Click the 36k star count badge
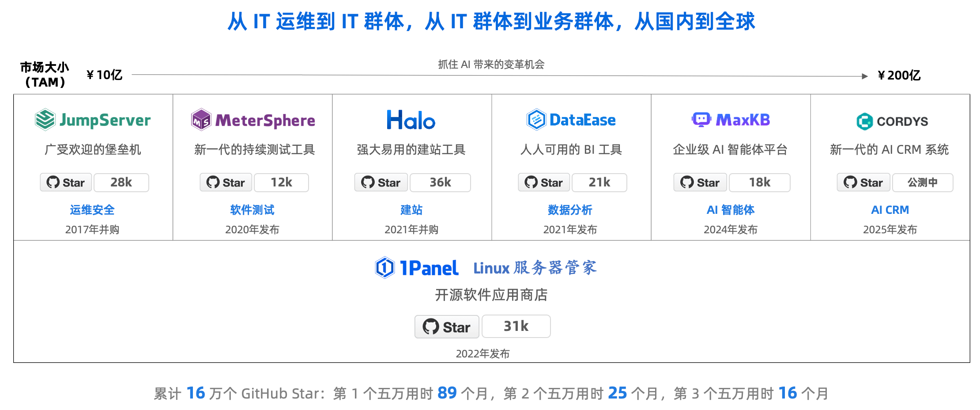The height and width of the screenshot is (410, 980). [x=440, y=182]
